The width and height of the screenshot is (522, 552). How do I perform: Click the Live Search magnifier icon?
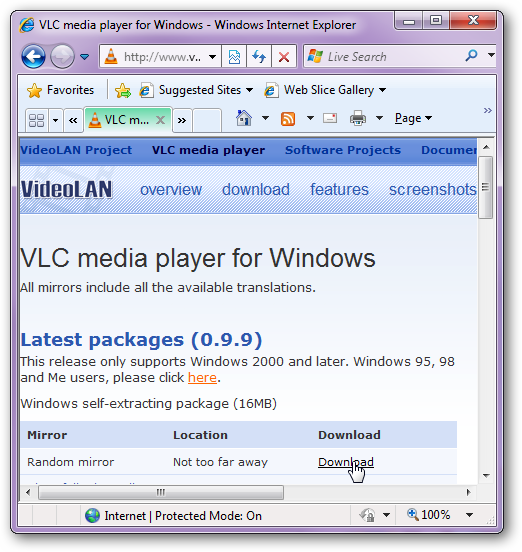pyautogui.click(x=471, y=56)
